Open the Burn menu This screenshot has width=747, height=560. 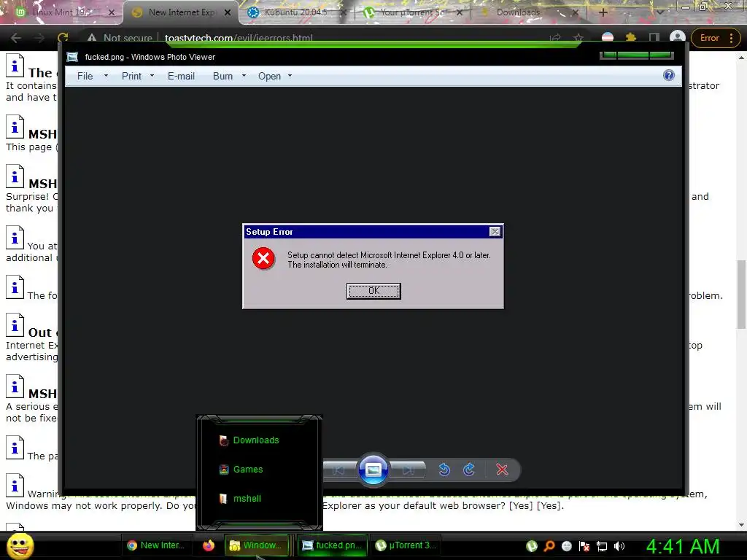tap(222, 76)
